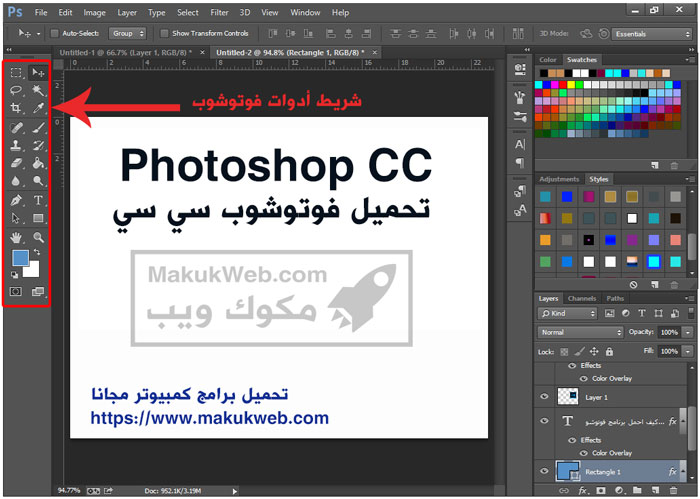Collapse fx on Rectangle 1 layer

pyautogui.click(x=682, y=471)
